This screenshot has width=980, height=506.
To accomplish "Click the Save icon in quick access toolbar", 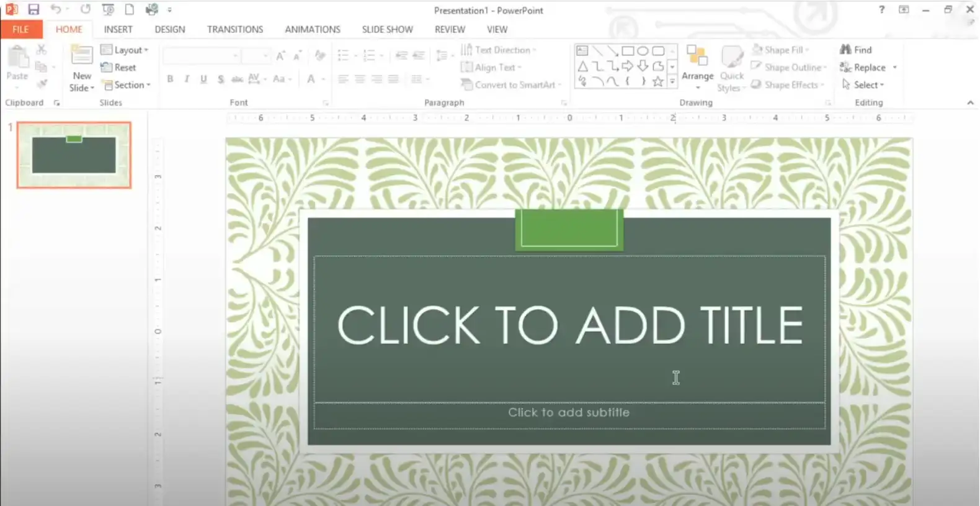I will (33, 9).
